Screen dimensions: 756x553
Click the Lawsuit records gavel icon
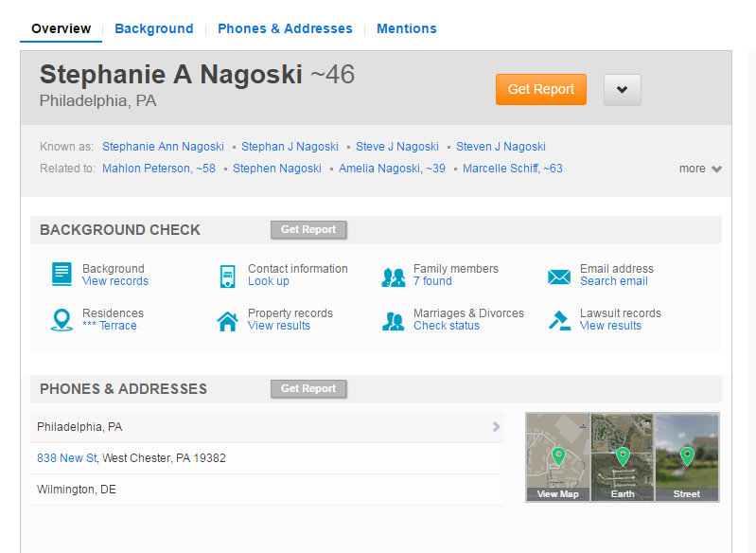coord(559,320)
